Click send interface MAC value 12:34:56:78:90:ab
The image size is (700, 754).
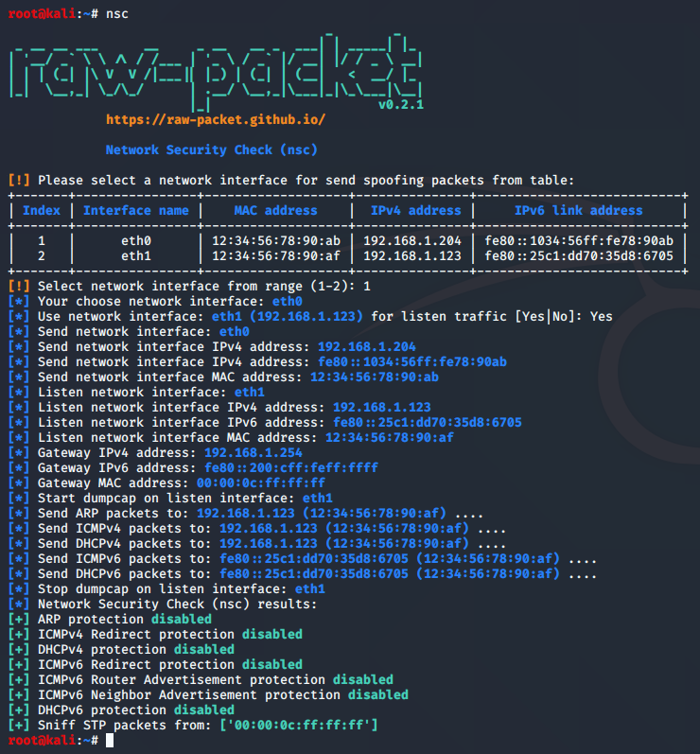click(x=374, y=377)
